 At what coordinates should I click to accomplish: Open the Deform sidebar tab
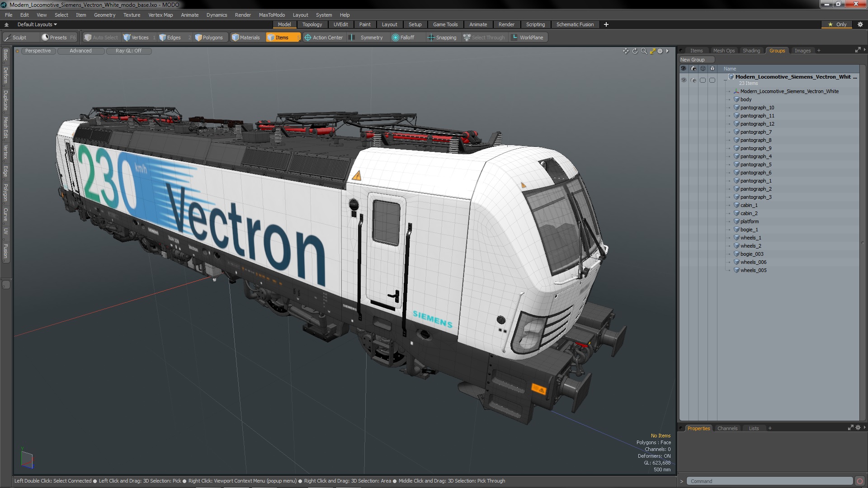coord(5,75)
